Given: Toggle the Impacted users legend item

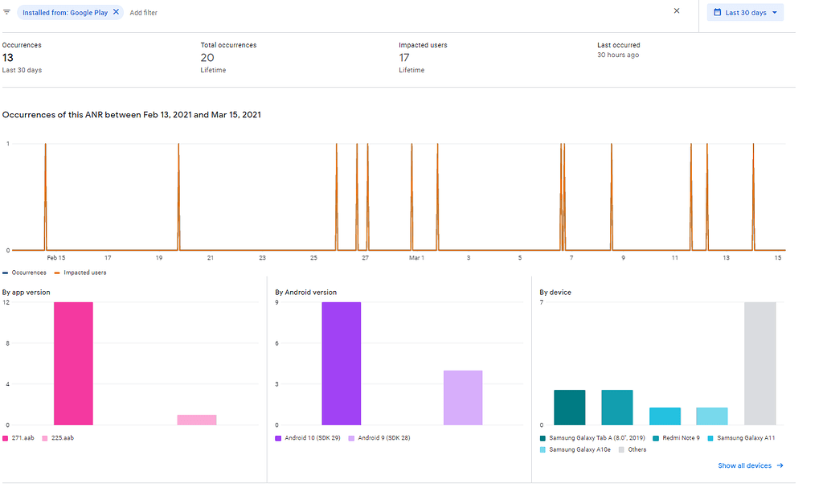Looking at the screenshot, I should 80,273.
